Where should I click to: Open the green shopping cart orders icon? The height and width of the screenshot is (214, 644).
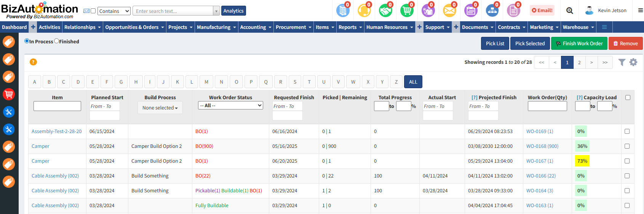[407, 11]
